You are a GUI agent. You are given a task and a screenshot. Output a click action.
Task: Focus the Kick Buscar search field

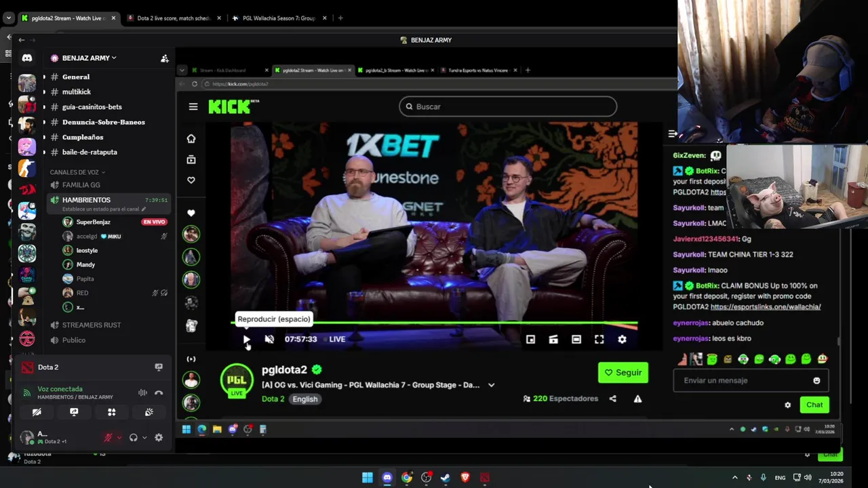coord(508,106)
